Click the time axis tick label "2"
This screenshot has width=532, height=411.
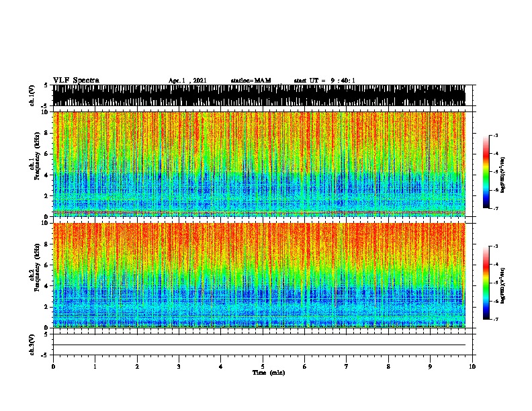click(137, 366)
